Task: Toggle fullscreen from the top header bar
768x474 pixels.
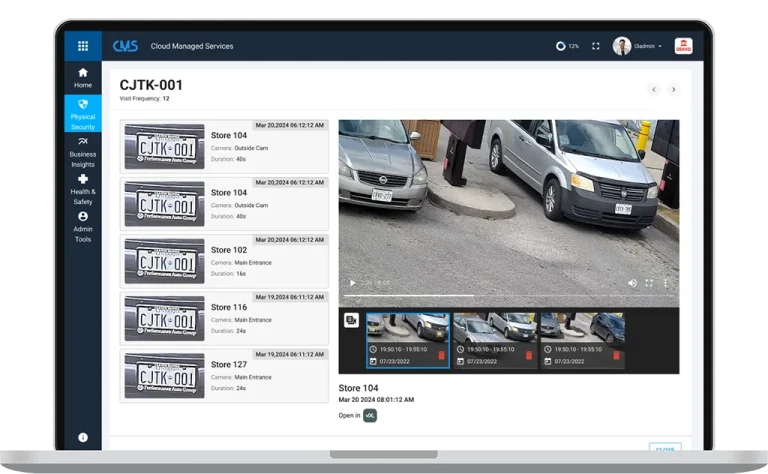Action: tap(596, 46)
